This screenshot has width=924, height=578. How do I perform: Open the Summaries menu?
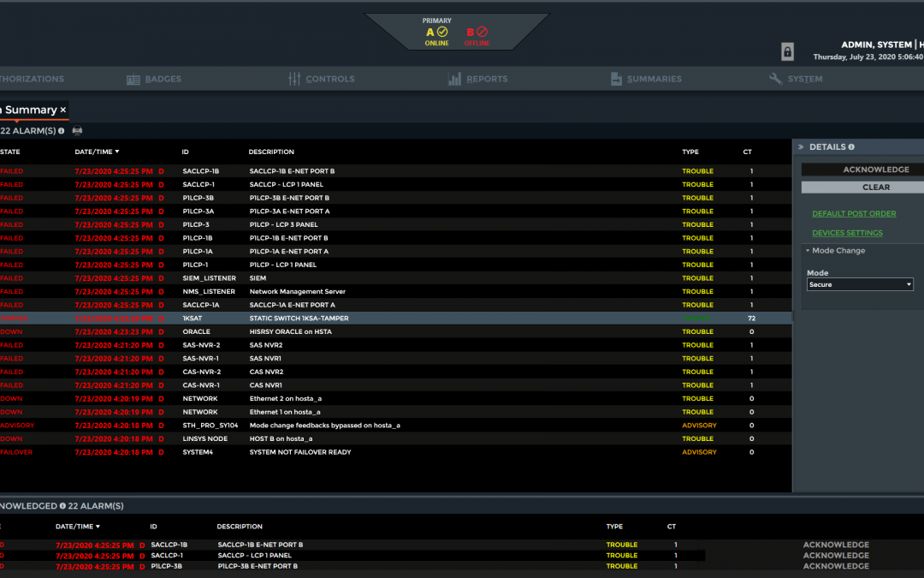coord(646,80)
